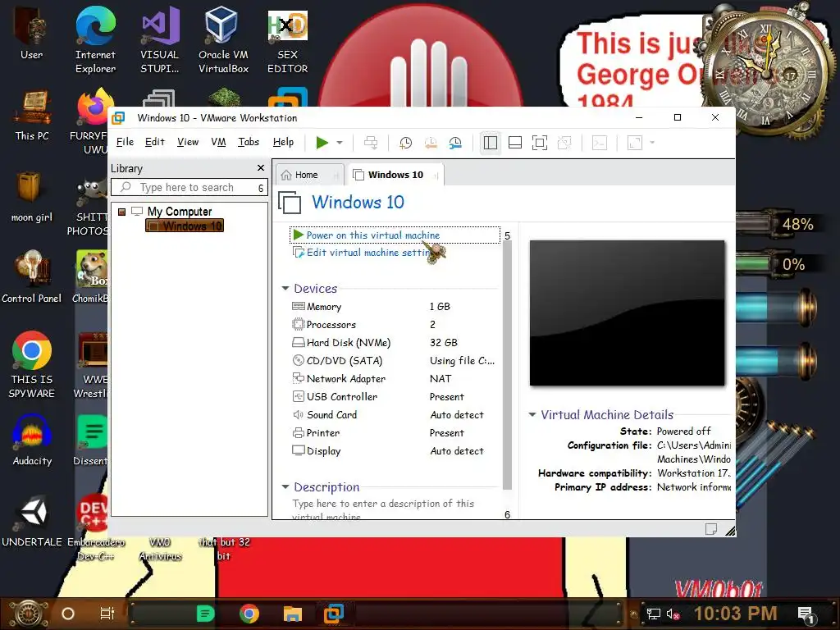Select the Audacity desktop icon

[32, 441]
